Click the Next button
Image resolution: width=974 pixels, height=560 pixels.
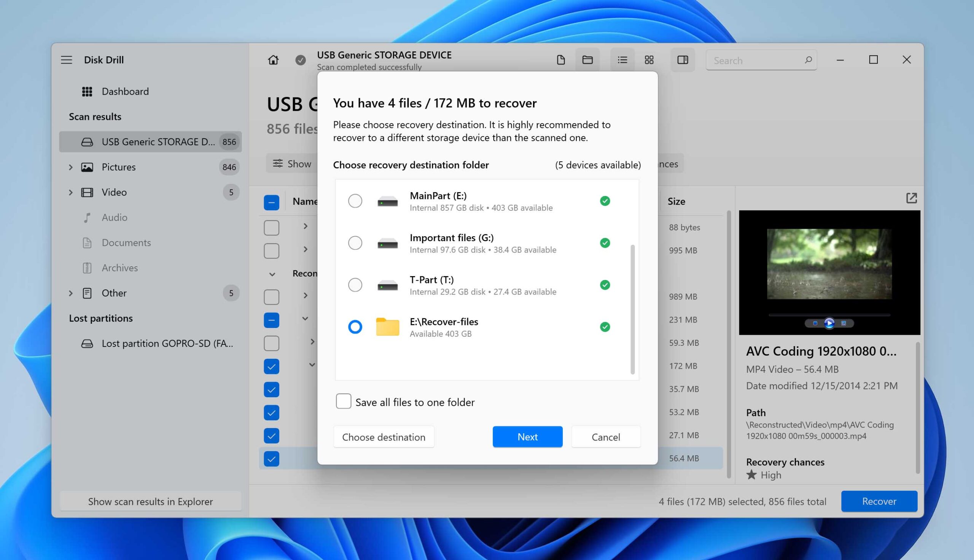(x=527, y=437)
